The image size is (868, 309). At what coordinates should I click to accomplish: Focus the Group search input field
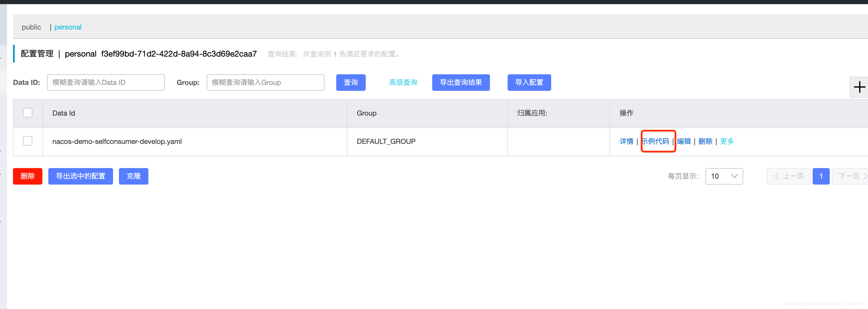[x=265, y=82]
